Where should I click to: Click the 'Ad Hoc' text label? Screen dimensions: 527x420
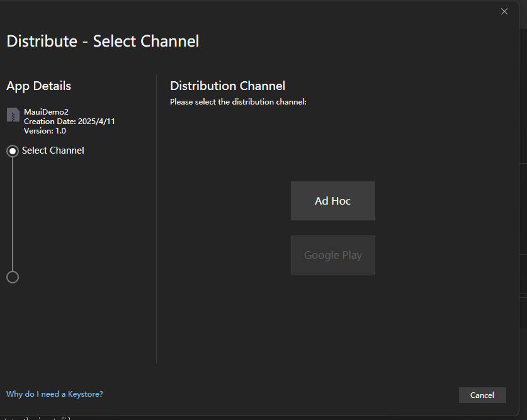click(332, 201)
